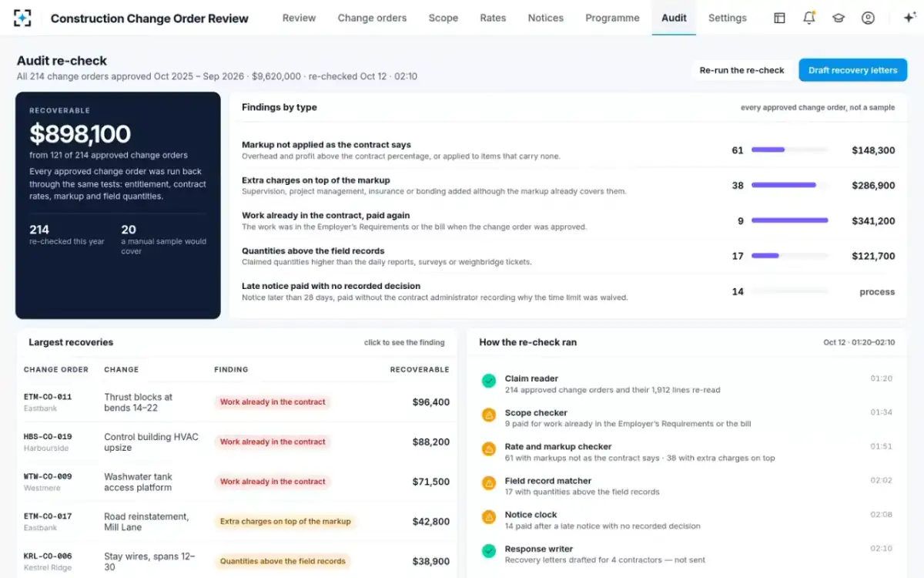The image size is (924, 578).
Task: Click the $71,500 recoverable value
Action: point(431,482)
